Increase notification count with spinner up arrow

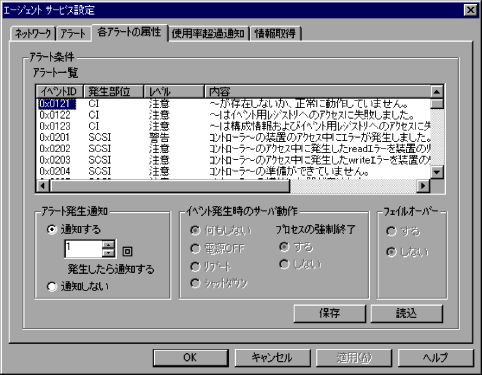coord(108,245)
